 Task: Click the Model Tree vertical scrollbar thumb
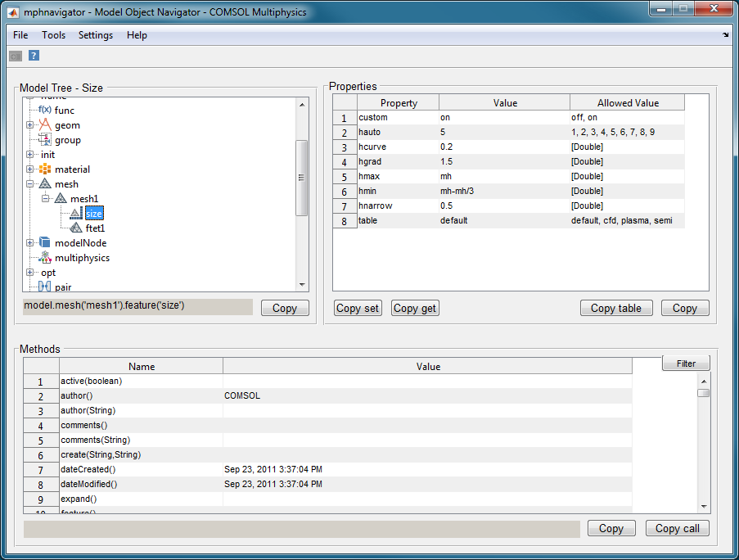pyautogui.click(x=301, y=178)
